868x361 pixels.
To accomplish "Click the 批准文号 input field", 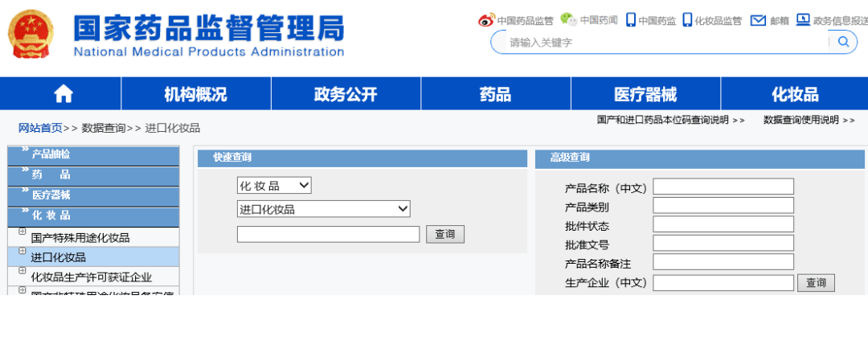I will pos(723,243).
